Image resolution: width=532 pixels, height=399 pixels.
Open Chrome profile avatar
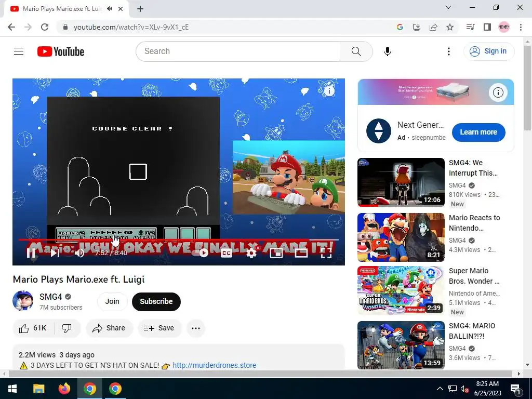(504, 27)
